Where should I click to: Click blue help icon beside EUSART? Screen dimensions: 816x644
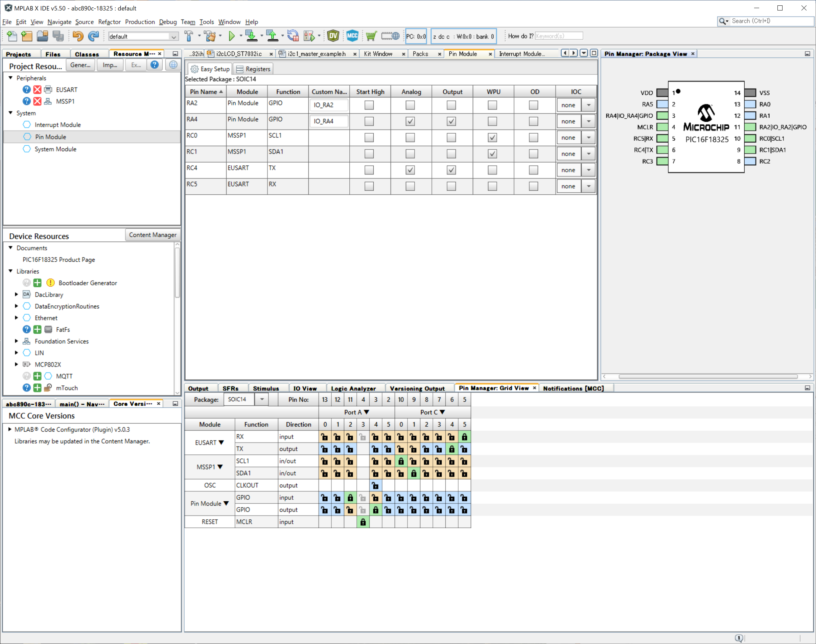(26, 90)
